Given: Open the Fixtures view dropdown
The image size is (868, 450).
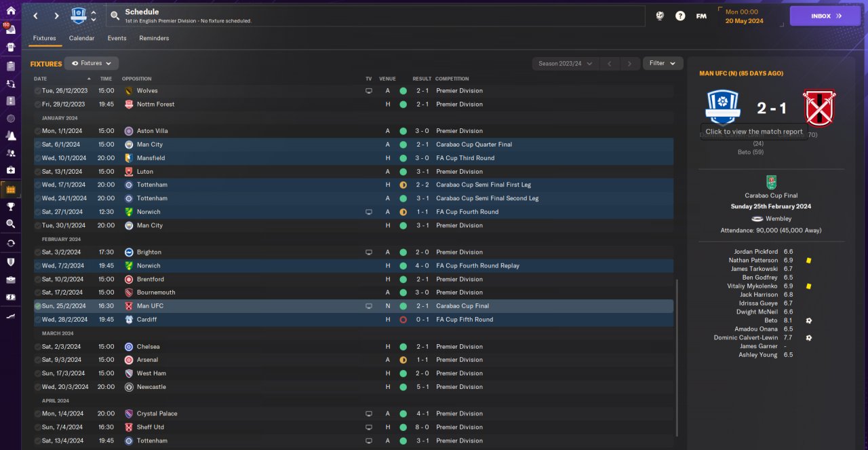Looking at the screenshot, I should [92, 63].
